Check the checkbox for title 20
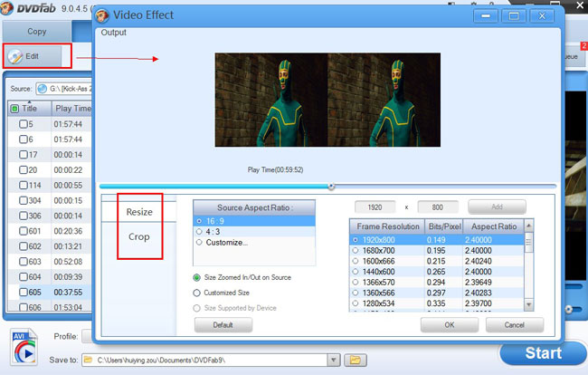Image resolution: width=588 pixels, height=375 pixels. click(x=24, y=170)
